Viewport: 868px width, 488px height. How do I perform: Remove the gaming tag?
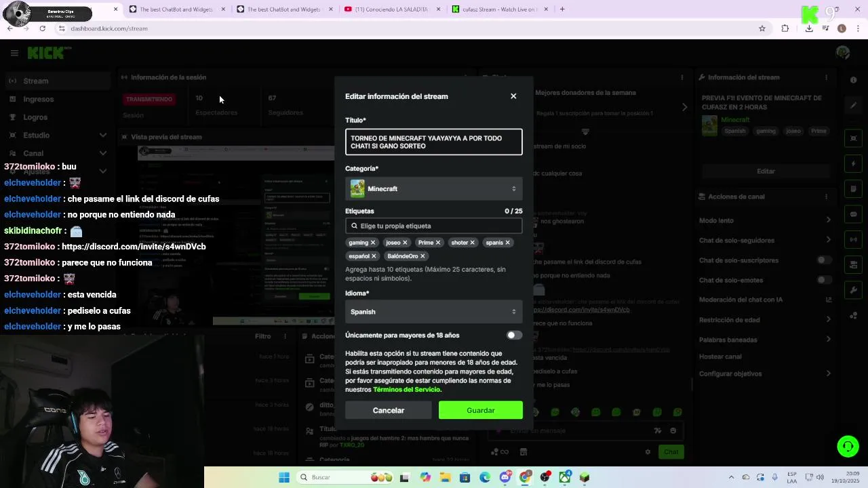pyautogui.click(x=373, y=243)
